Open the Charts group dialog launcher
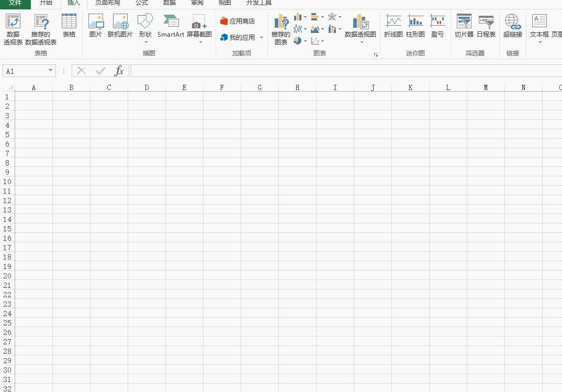The image size is (562, 392). click(375, 54)
